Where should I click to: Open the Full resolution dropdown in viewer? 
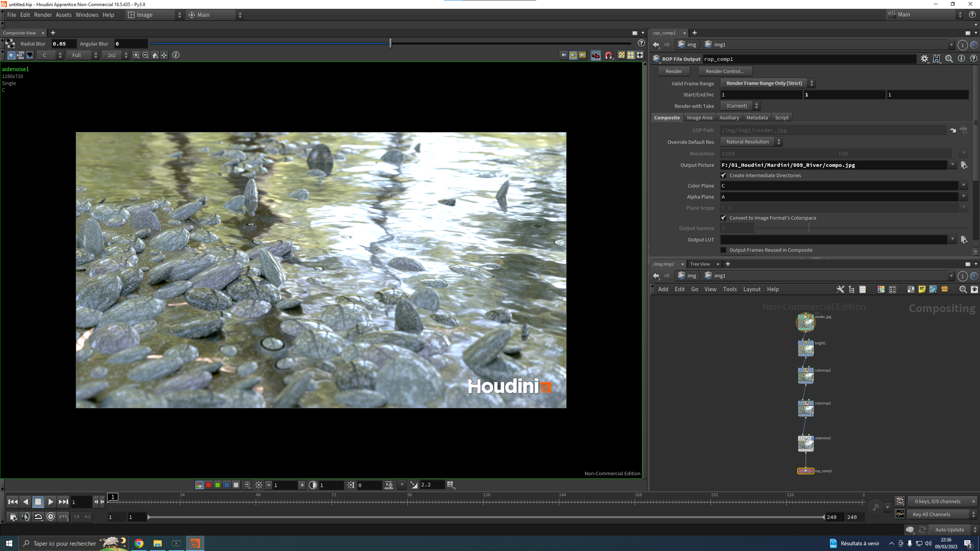coord(83,55)
